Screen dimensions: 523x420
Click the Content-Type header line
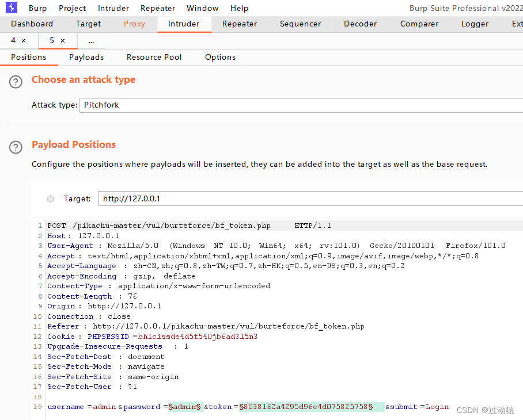pos(159,286)
